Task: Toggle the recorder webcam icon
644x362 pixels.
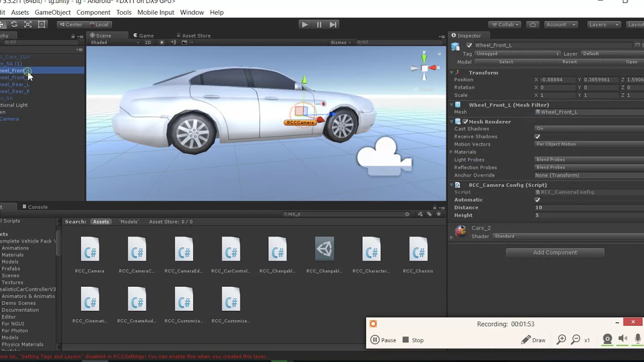Action: [607, 339]
